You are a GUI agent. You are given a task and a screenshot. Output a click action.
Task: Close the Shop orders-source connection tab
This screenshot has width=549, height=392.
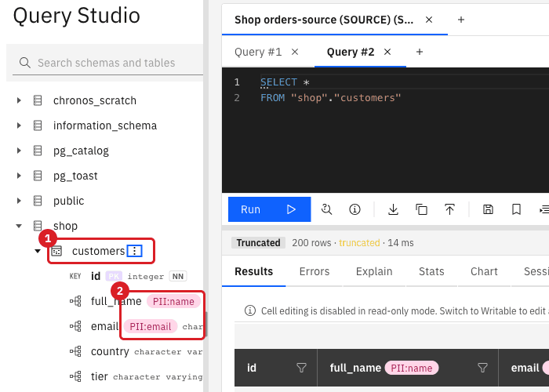429,20
